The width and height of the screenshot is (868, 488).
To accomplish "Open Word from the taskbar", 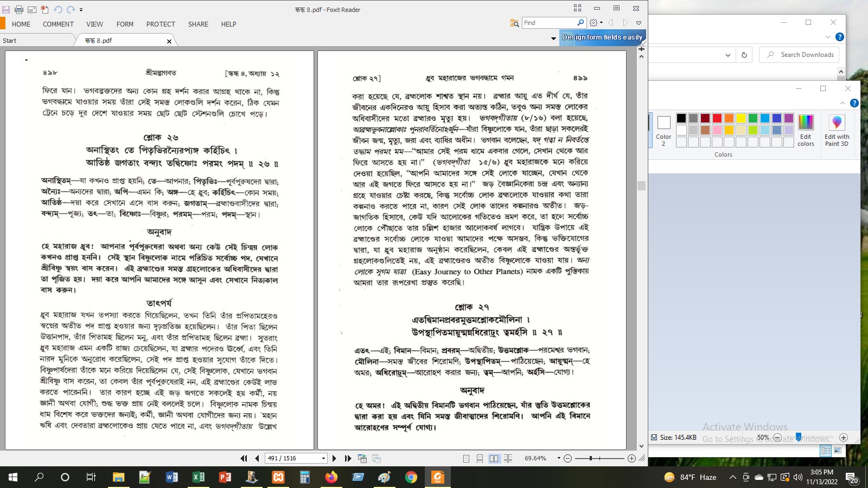I will pyautogui.click(x=171, y=477).
